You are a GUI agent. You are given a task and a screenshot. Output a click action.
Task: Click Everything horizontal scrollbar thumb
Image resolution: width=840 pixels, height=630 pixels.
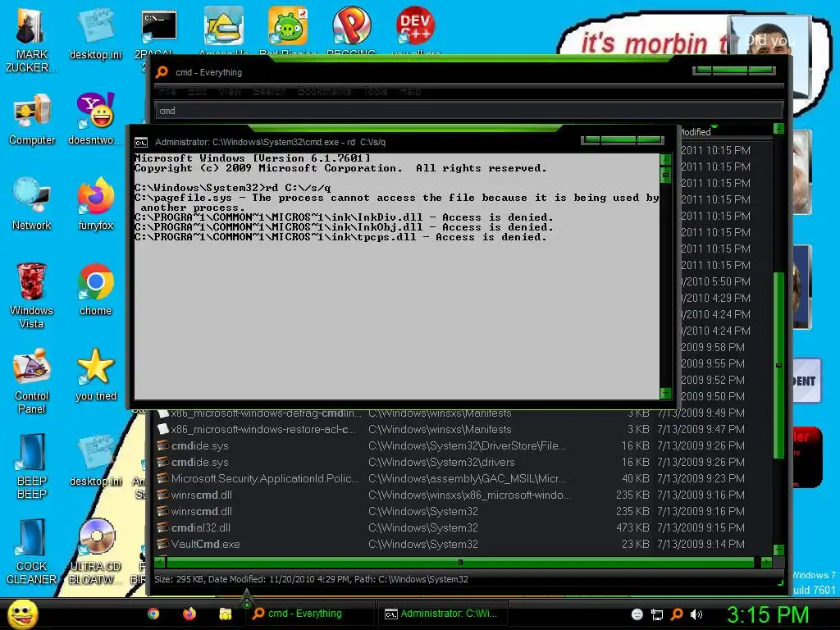click(461, 563)
